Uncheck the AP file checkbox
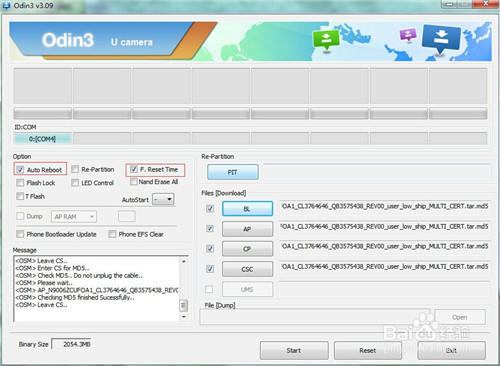This screenshot has height=366, width=500. 210,229
